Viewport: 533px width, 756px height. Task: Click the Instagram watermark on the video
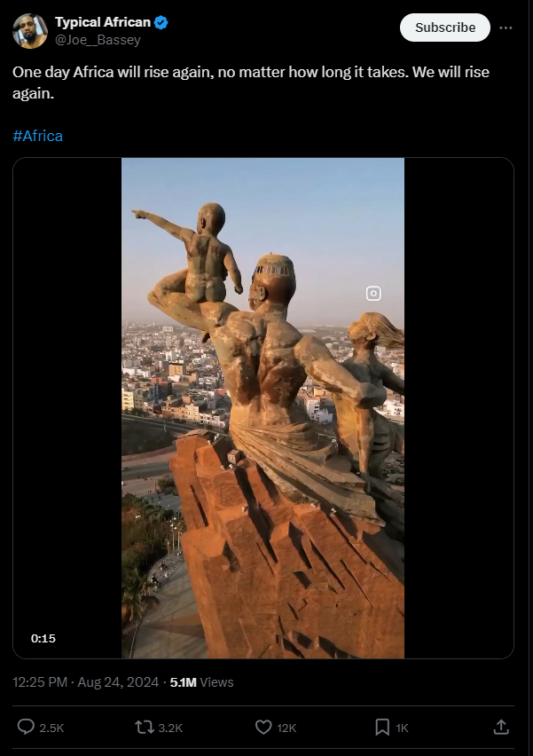coord(373,293)
